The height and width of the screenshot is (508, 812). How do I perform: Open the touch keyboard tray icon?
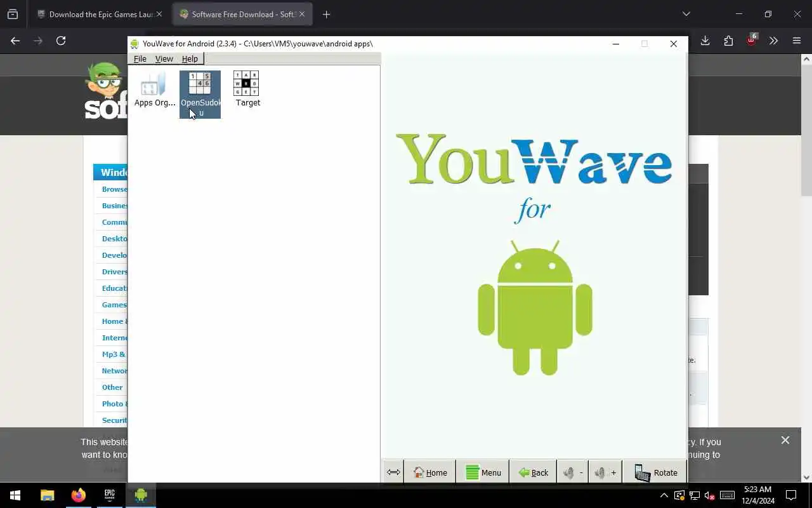coord(728,495)
